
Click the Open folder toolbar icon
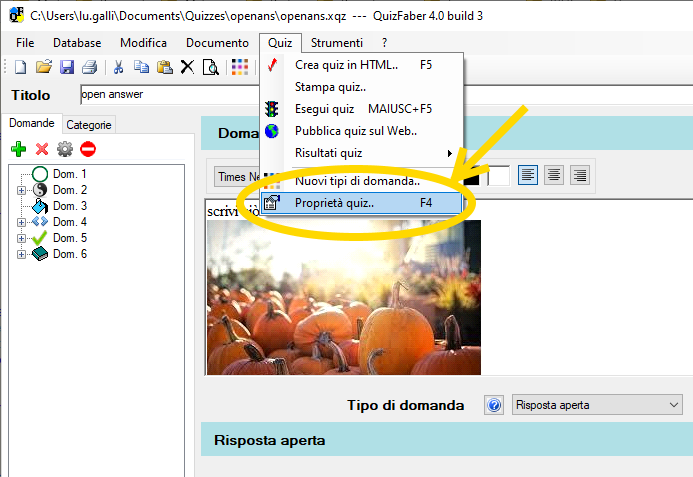click(43, 67)
